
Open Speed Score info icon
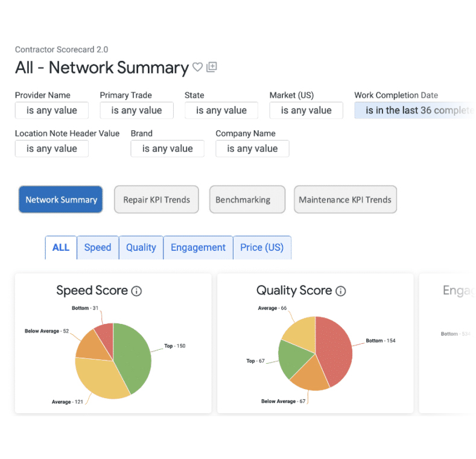coord(136,291)
